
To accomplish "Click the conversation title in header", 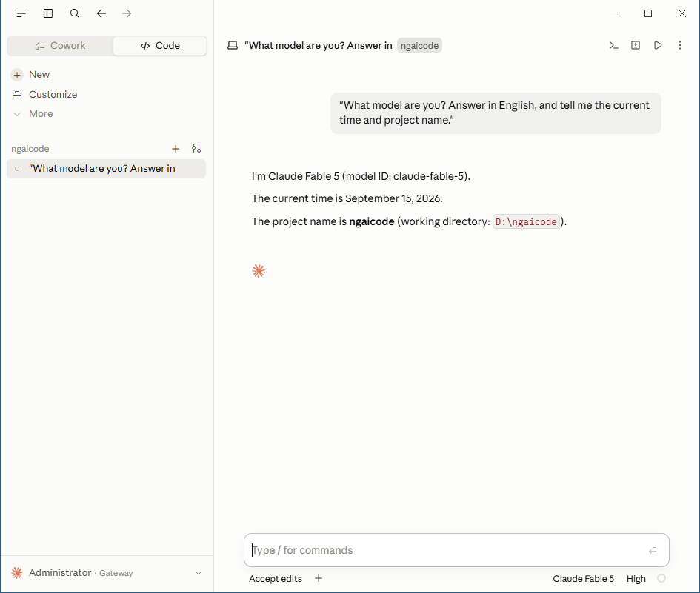I will pos(319,45).
